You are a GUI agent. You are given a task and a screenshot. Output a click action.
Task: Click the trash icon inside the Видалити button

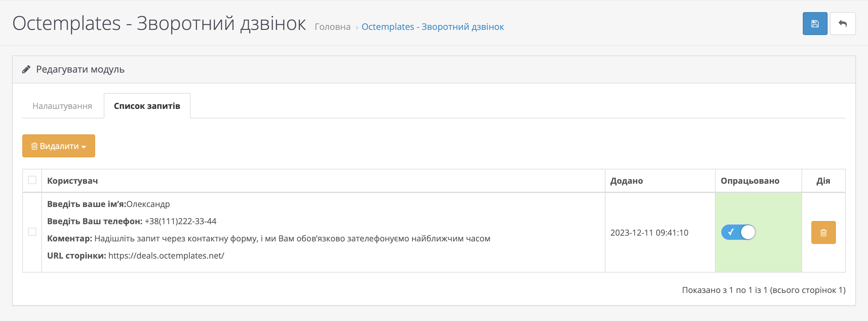pyautogui.click(x=34, y=146)
